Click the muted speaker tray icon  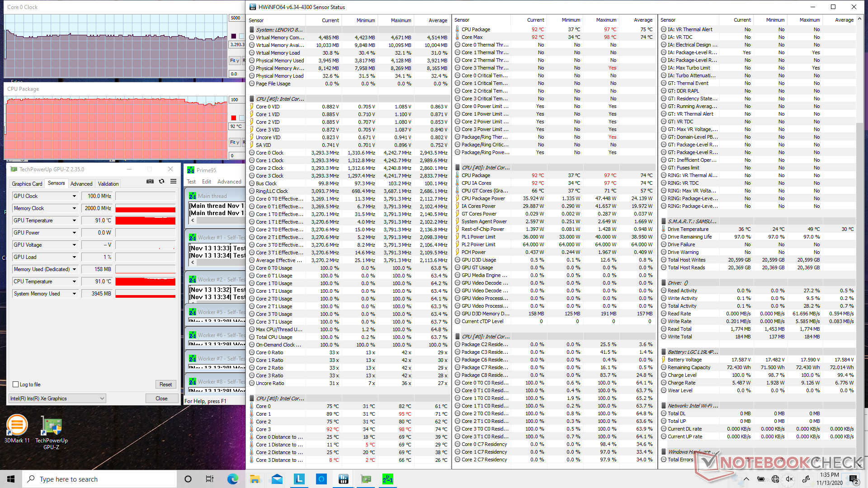coord(789,479)
